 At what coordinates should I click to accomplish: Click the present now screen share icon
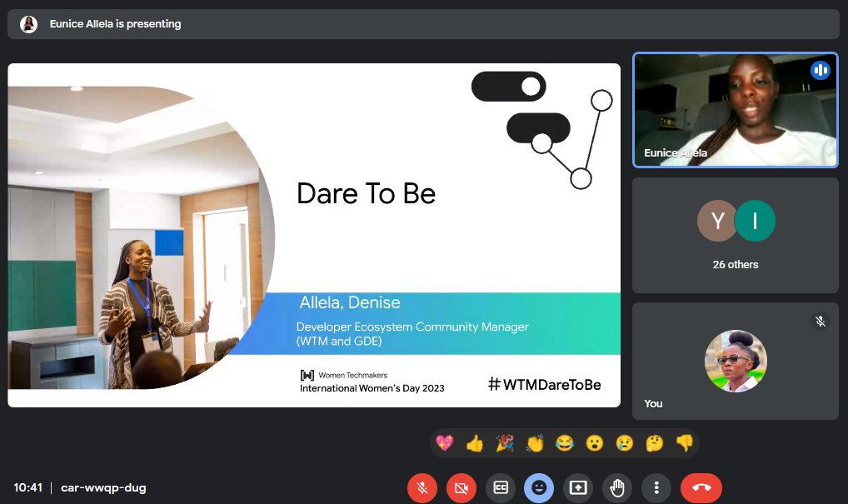[x=578, y=488]
